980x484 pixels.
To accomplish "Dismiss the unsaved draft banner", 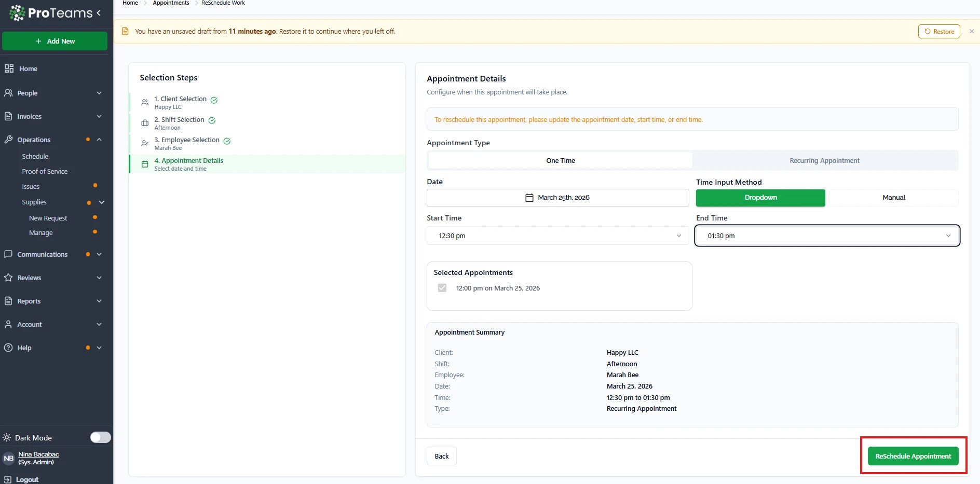I will click(x=971, y=32).
